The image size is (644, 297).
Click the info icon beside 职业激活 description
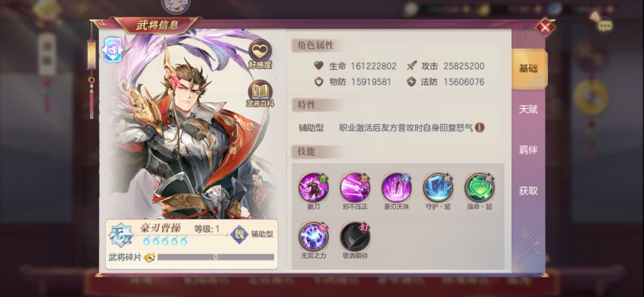[x=479, y=128]
